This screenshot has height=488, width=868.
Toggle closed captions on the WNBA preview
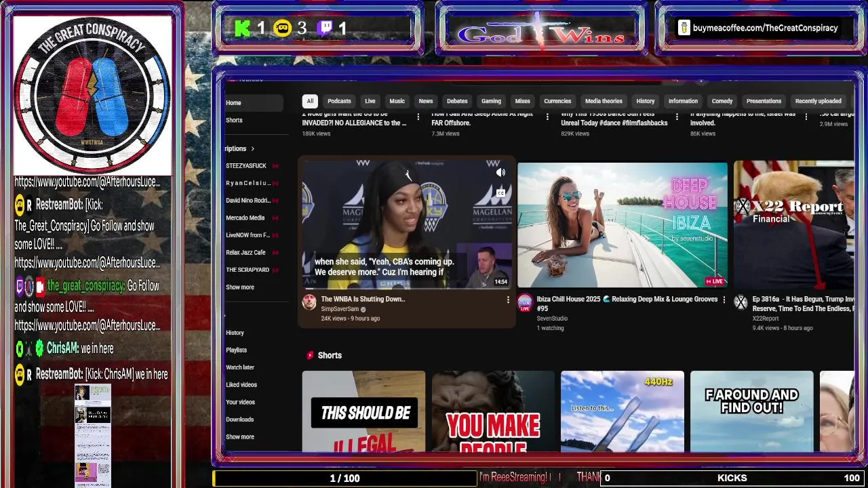coord(500,193)
